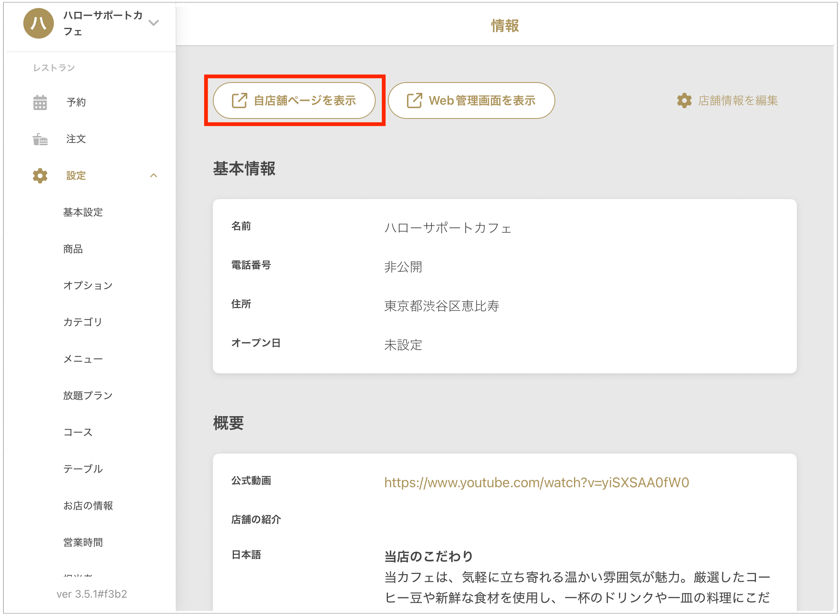840x616 pixels.
Task: Open the カテゴリ menu item
Action: 83,322
